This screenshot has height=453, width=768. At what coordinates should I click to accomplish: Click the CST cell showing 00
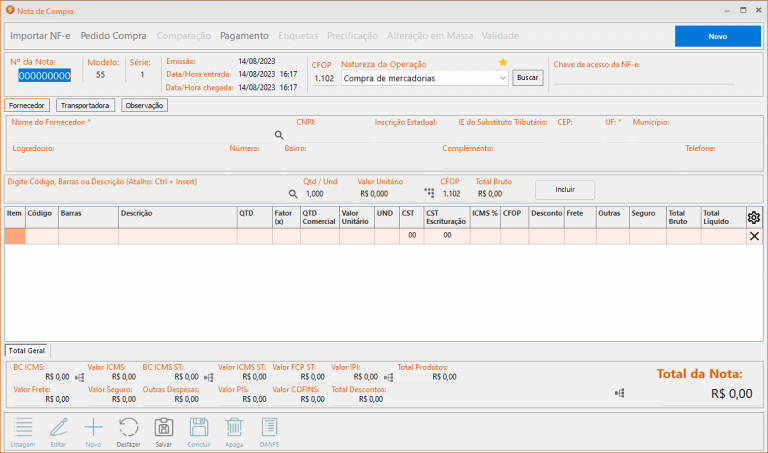412,236
